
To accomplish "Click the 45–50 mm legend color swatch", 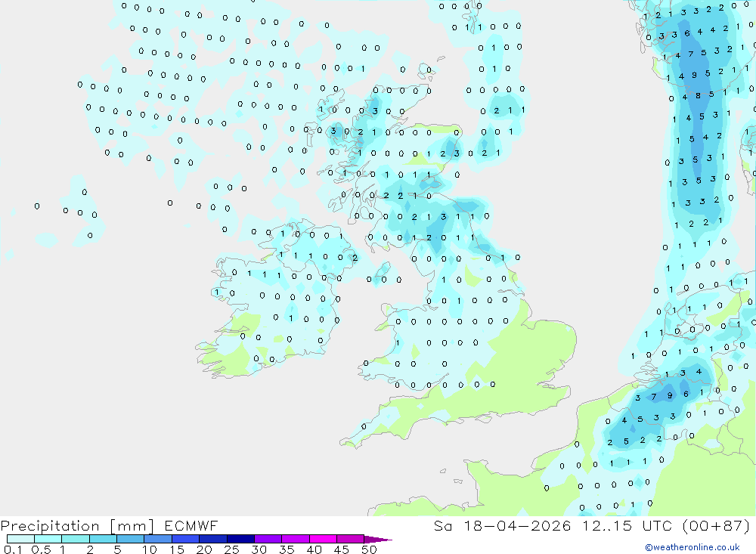I will point(350,539).
